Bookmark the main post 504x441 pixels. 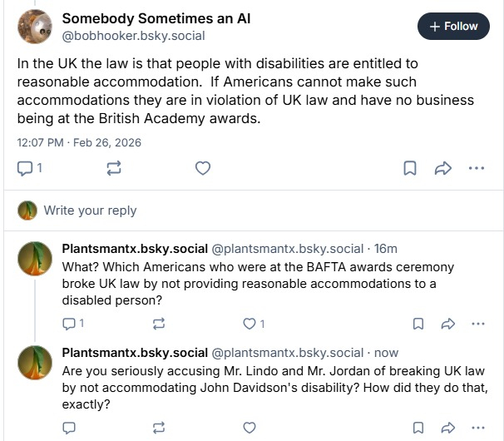pyautogui.click(x=410, y=168)
